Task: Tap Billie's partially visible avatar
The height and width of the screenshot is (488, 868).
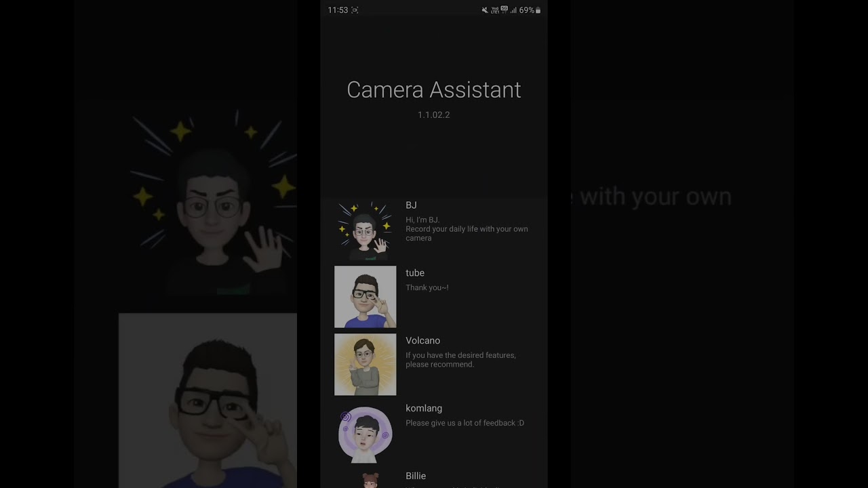Action: click(370, 481)
